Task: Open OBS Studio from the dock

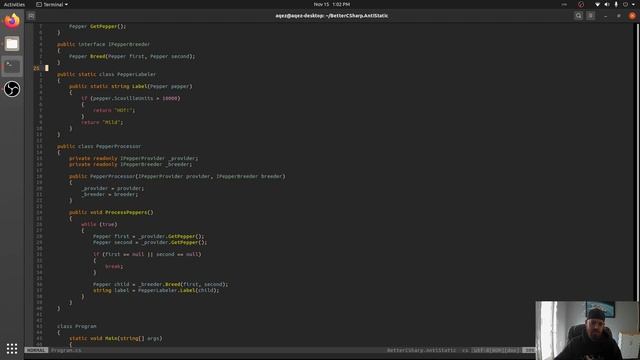Action: click(x=12, y=89)
